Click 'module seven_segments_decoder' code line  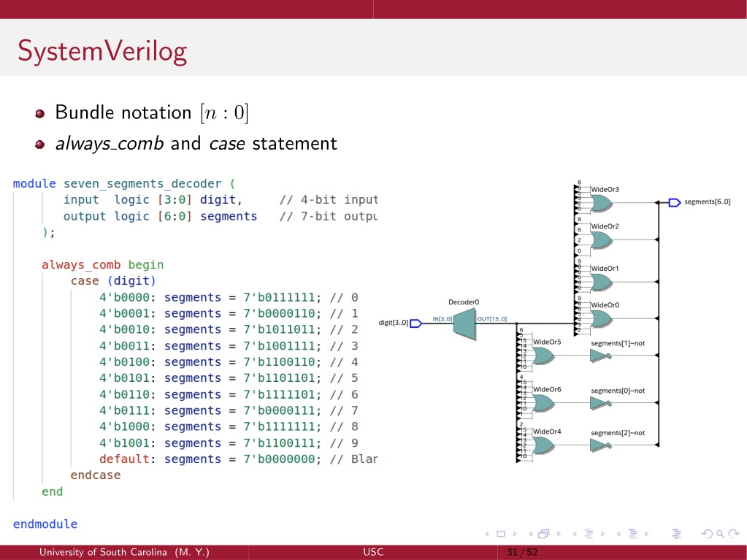click(124, 184)
